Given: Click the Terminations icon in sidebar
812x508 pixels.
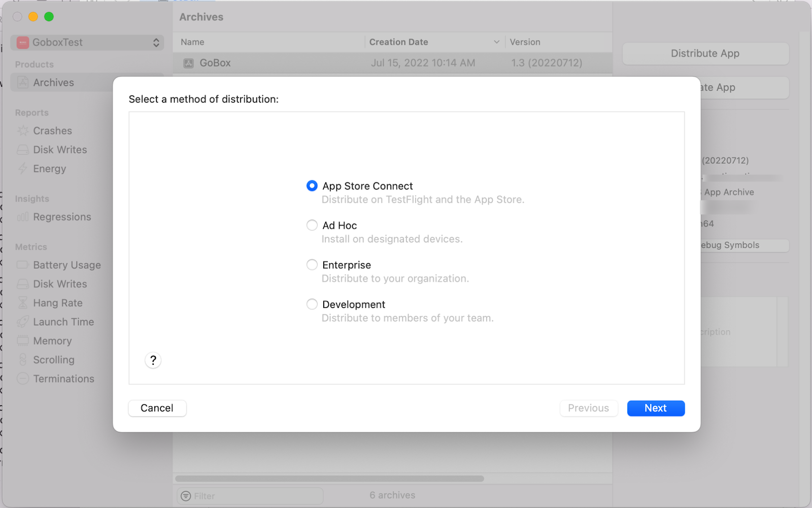Looking at the screenshot, I should (x=23, y=378).
